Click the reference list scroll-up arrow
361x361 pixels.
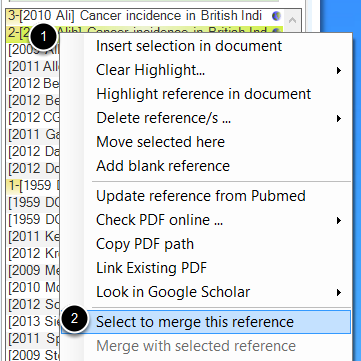point(292,20)
